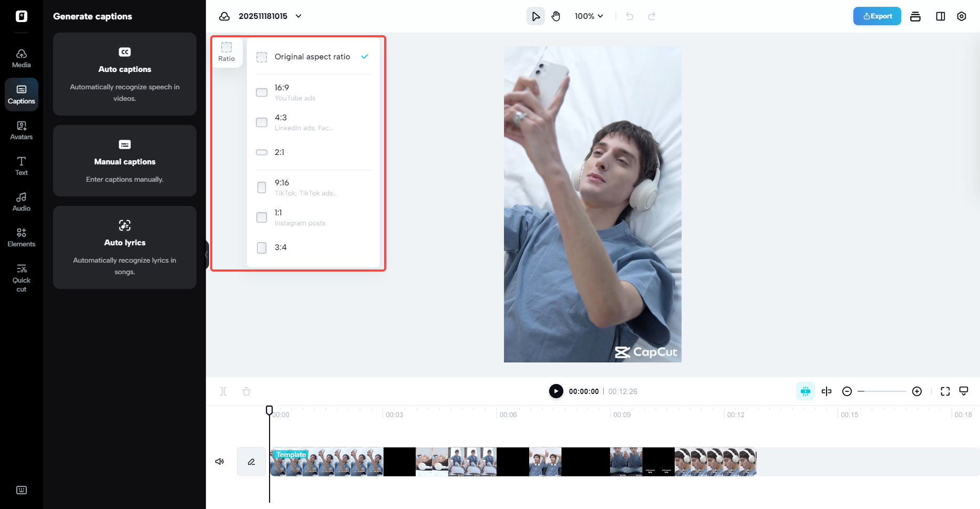Split clip at playhead
The width and height of the screenshot is (980, 509).
coord(223,391)
